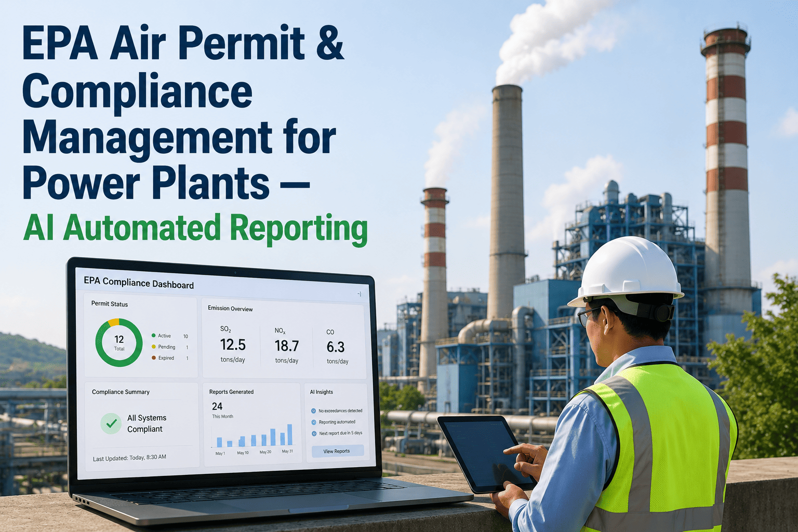798x532 pixels.
Task: Click the 'This Month' label
Action: pos(222,416)
